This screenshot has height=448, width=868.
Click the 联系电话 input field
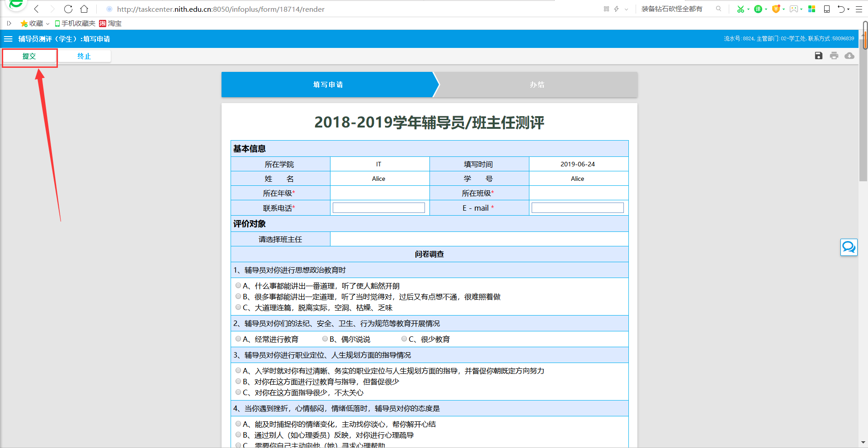pos(379,207)
